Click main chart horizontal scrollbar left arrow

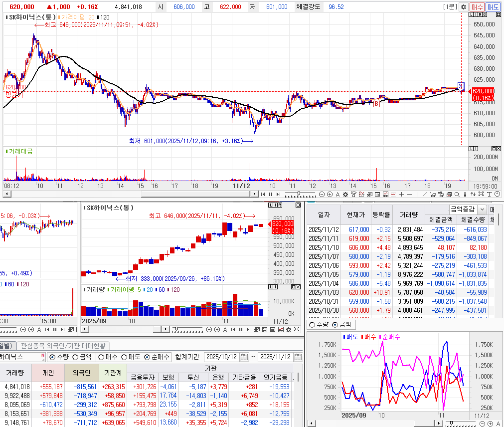(x=6, y=194)
